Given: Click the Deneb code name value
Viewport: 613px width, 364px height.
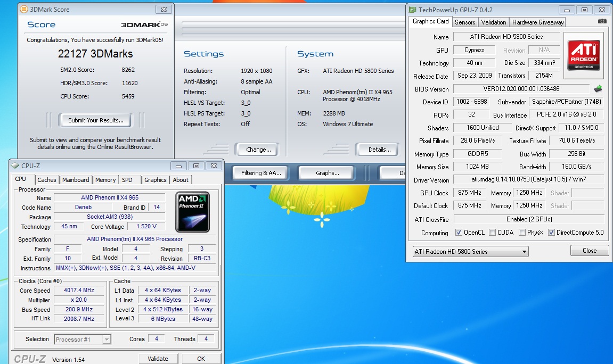Looking at the screenshot, I should [83, 208].
